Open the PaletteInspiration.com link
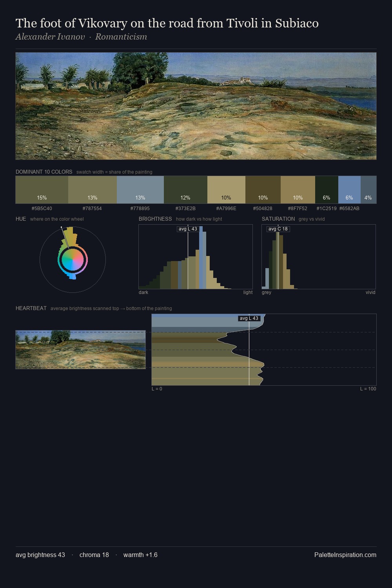This screenshot has width=392, height=588. (x=345, y=555)
